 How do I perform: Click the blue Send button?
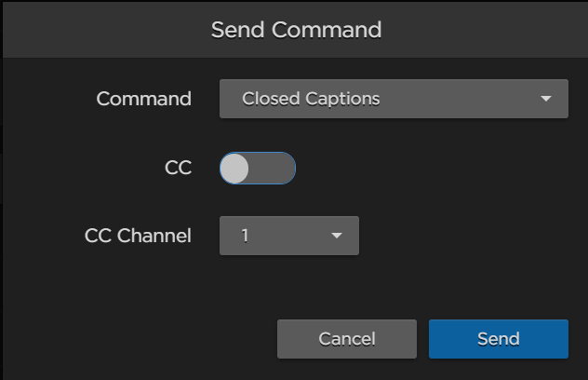click(x=498, y=339)
